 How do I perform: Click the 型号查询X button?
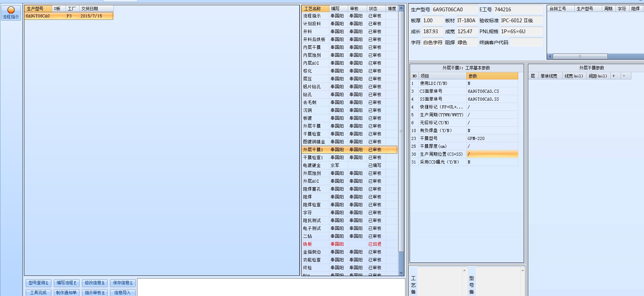pyautogui.click(x=38, y=283)
